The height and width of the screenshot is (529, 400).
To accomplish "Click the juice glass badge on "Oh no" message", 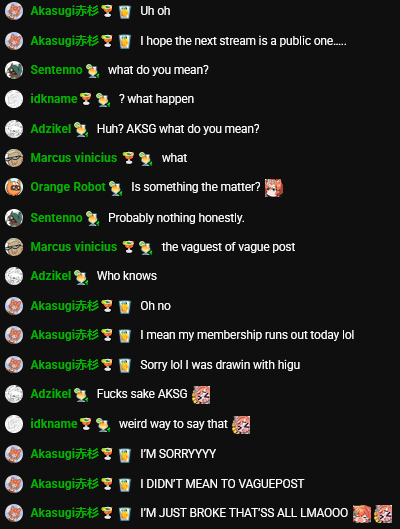I will click(125, 307).
